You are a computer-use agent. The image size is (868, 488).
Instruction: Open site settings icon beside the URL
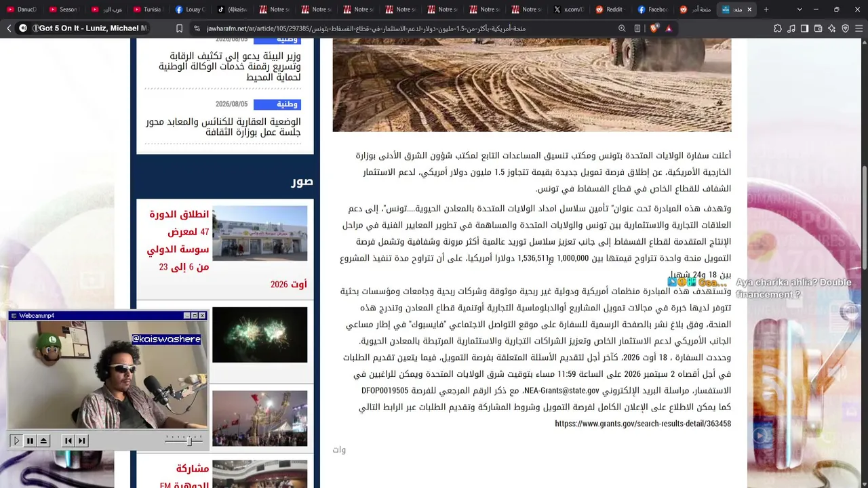click(x=197, y=28)
